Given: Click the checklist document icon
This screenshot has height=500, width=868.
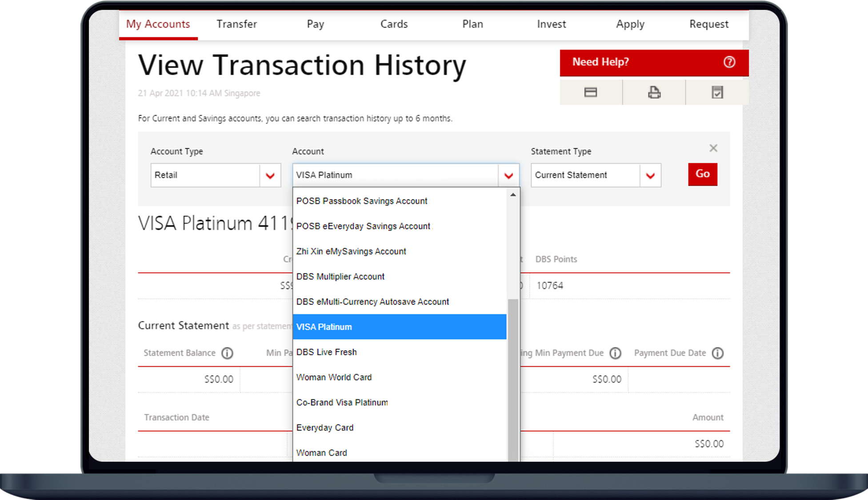Looking at the screenshot, I should pos(717,92).
